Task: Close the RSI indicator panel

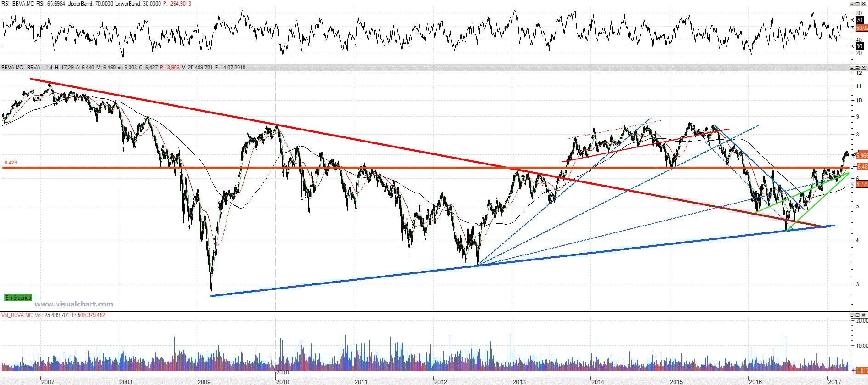Action: coord(864,4)
